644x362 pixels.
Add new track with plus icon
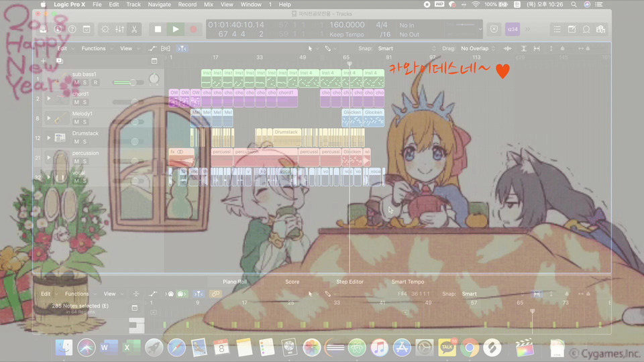point(43,61)
